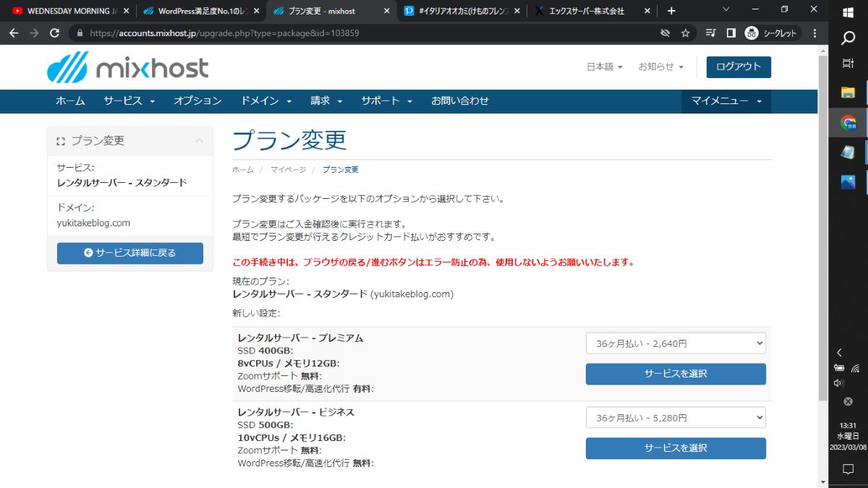Open the tab search chevron
Viewport: 868px width, 488px height.
coord(726,9)
